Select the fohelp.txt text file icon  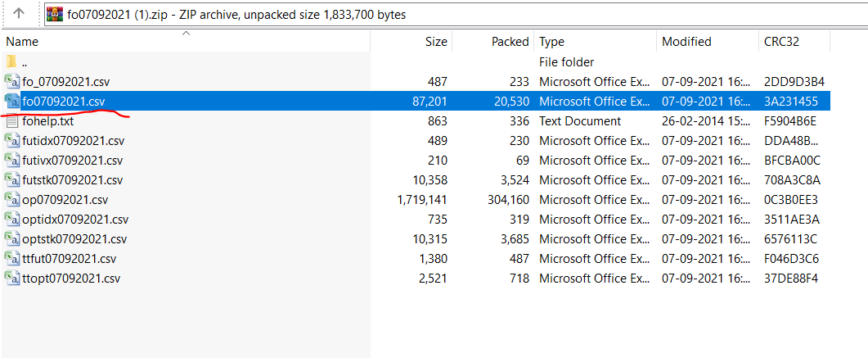pos(12,120)
